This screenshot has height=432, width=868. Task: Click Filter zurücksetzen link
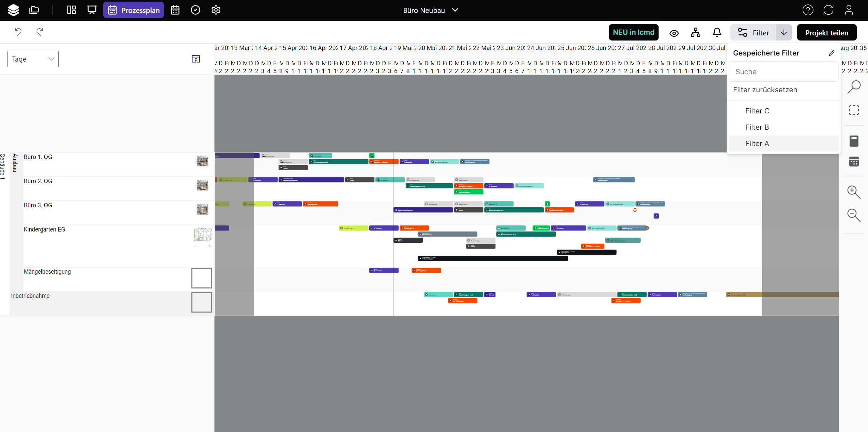pos(765,90)
